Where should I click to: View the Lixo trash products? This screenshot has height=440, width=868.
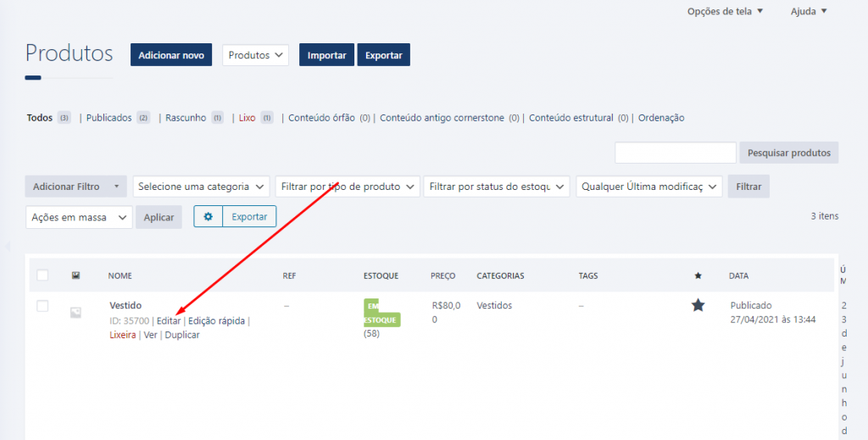pos(247,118)
